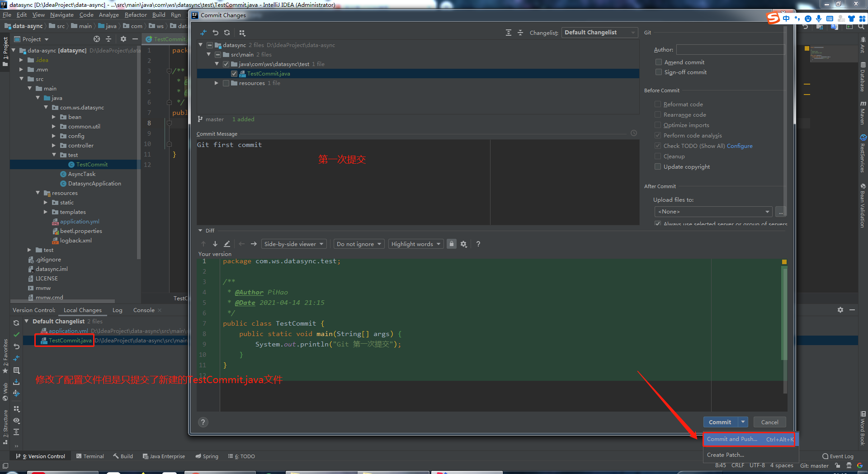Open diff settings gear in Diff toolbar
Screen dimensions: 868x474
point(464,244)
